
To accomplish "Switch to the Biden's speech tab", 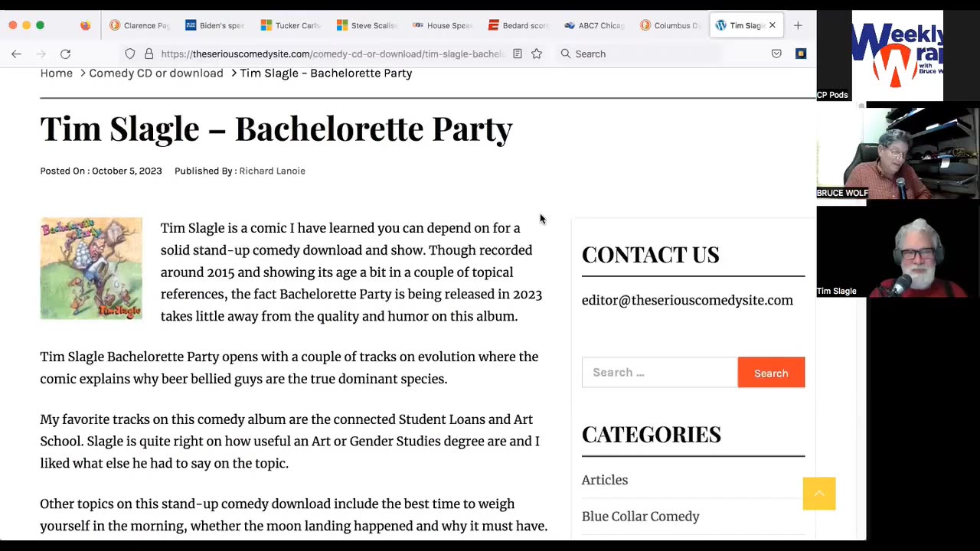I will [215, 25].
